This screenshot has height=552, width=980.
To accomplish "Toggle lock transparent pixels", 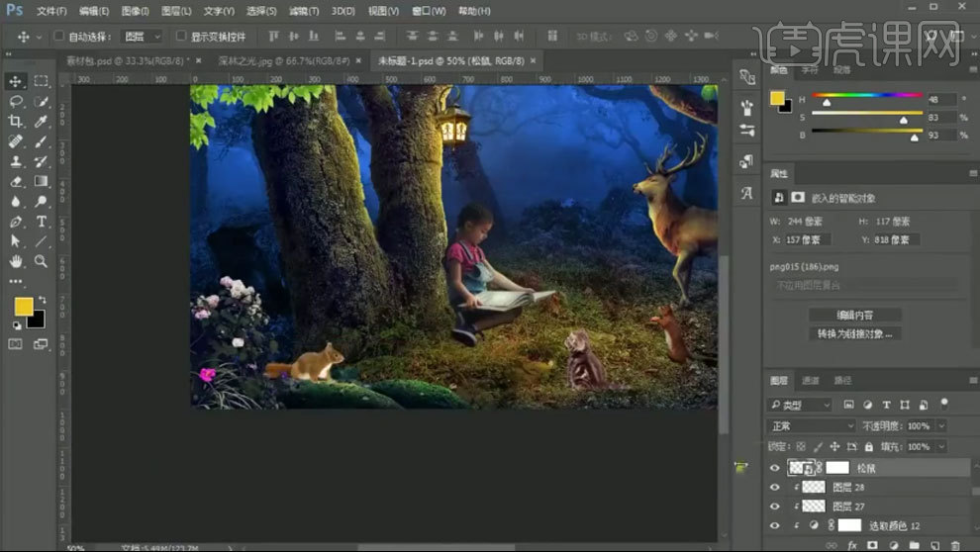I will [801, 446].
